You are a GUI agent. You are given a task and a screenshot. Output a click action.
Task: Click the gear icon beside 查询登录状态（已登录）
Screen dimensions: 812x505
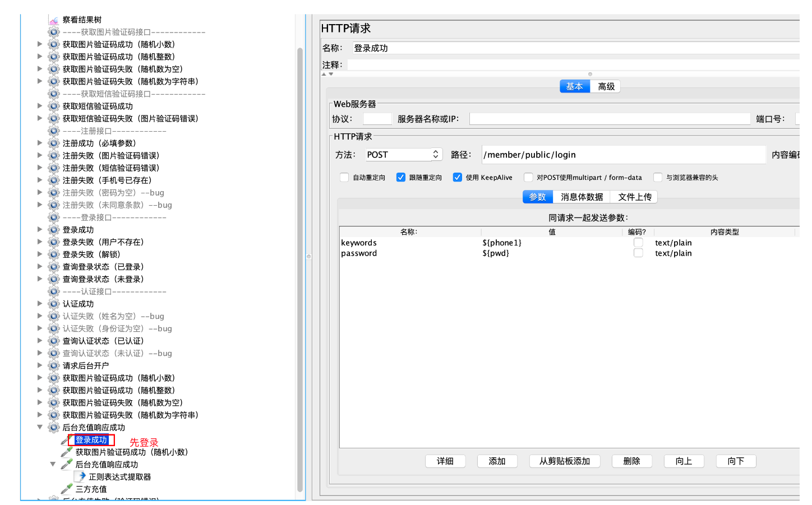point(54,267)
